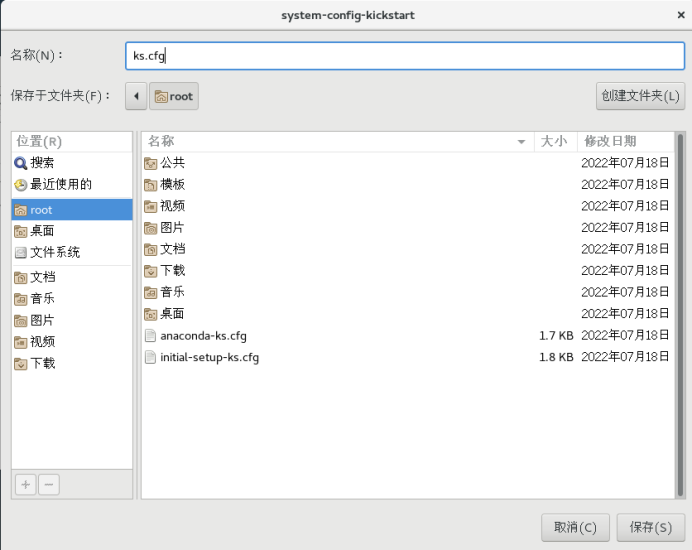Open the Desktop 桌面 icon in sidebar
692x550 pixels.
pyautogui.click(x=21, y=231)
